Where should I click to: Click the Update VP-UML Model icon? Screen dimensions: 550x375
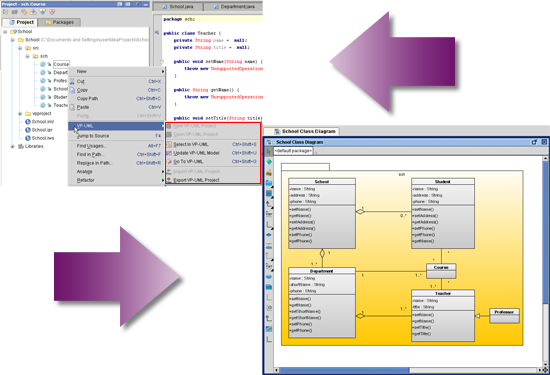[169, 153]
